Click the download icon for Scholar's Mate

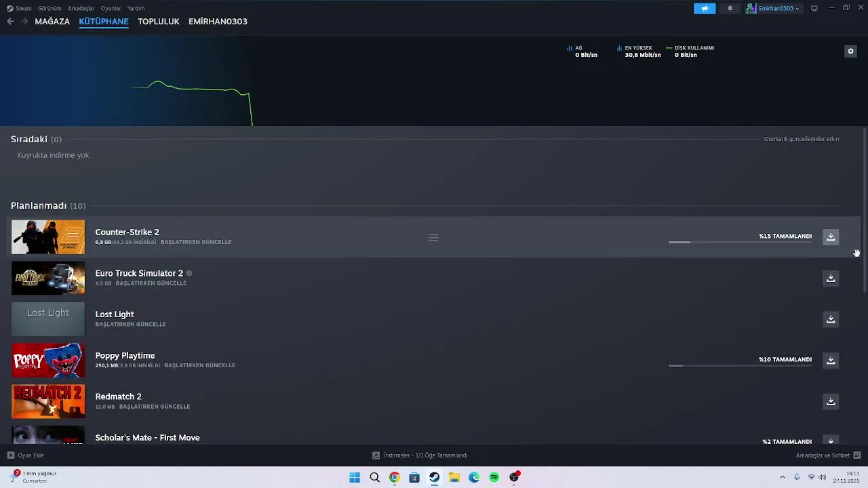click(x=831, y=440)
